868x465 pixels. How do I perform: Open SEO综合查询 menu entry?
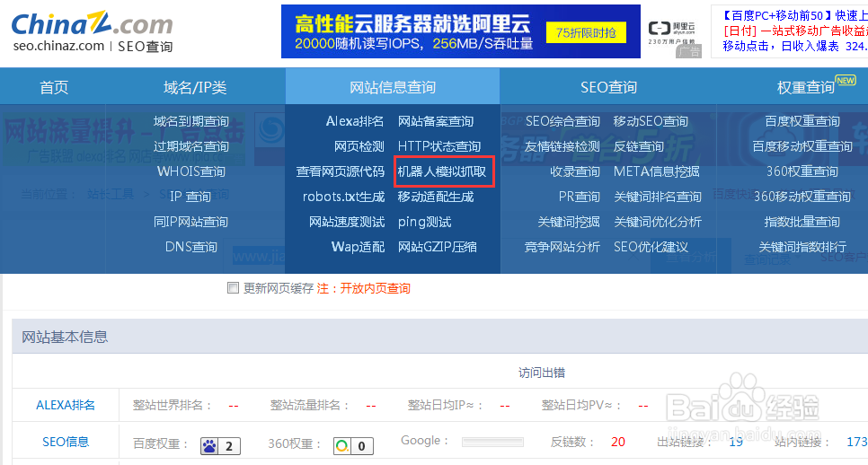pos(562,121)
